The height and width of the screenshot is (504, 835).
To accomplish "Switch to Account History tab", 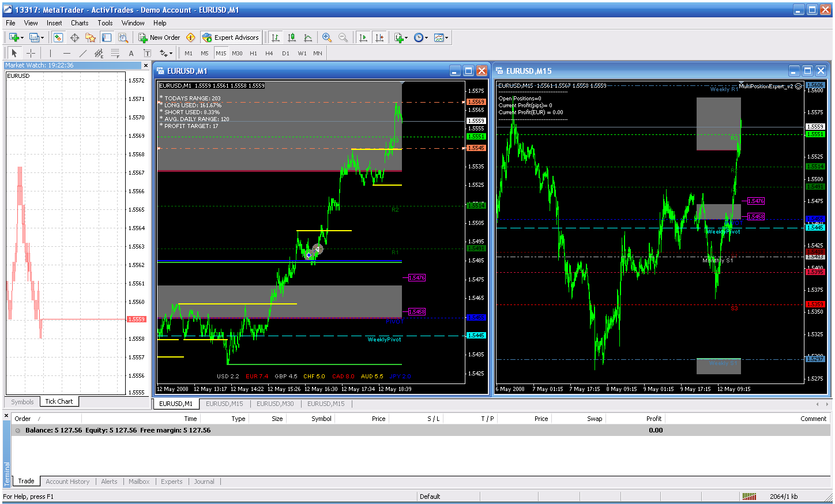I will click(x=67, y=482).
